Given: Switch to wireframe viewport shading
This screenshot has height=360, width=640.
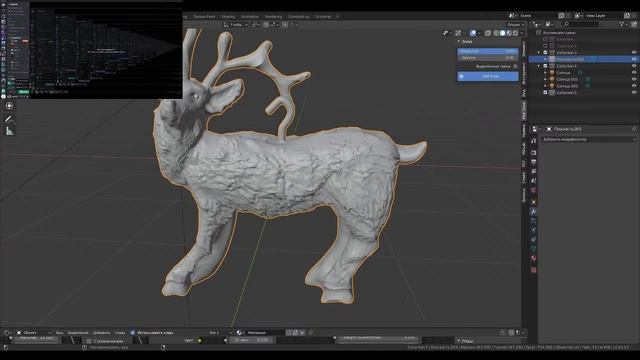Looking at the screenshot, I should (x=496, y=33).
